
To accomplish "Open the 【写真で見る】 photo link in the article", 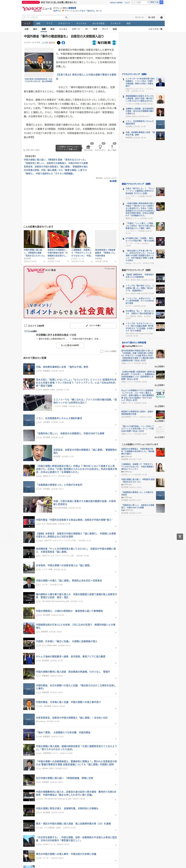I will coord(86,77).
